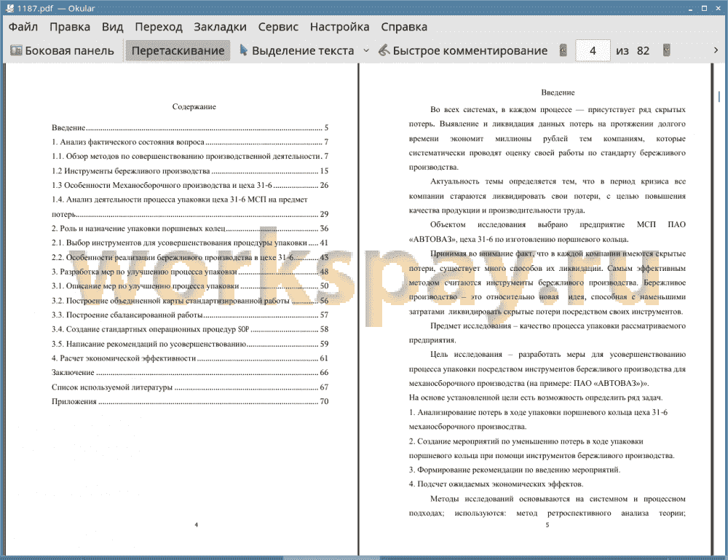Close the Okular window

point(718,8)
